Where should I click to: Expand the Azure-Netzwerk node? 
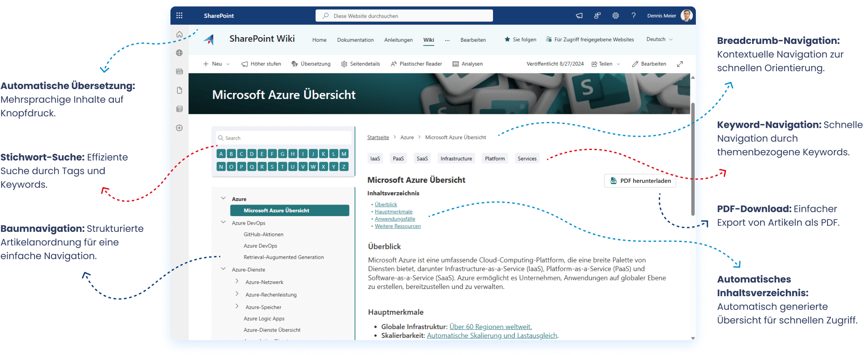click(237, 282)
